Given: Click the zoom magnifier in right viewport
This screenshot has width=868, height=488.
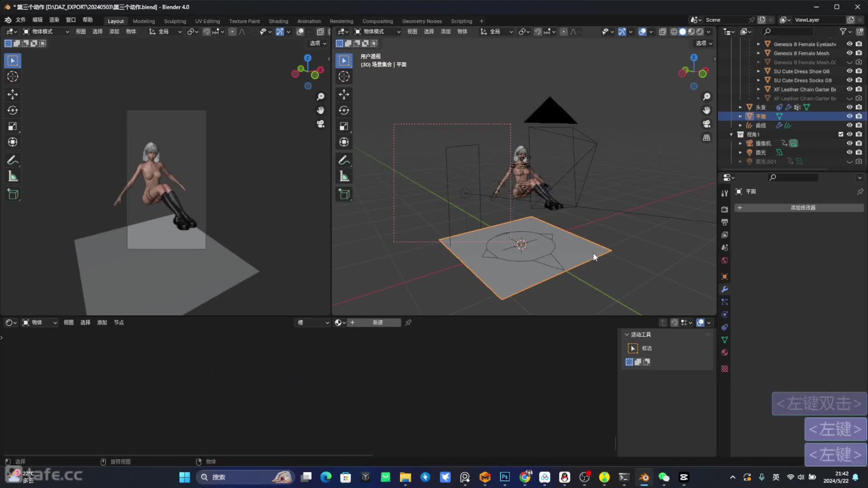Looking at the screenshot, I should (x=707, y=97).
